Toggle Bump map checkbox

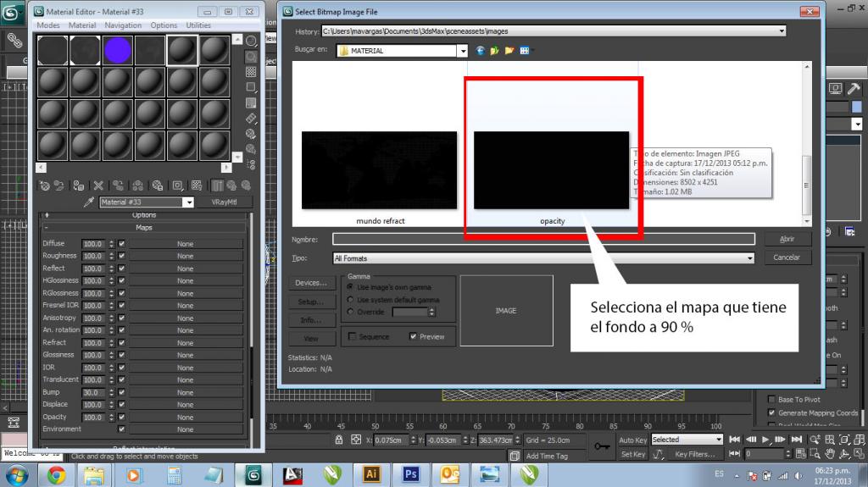122,392
